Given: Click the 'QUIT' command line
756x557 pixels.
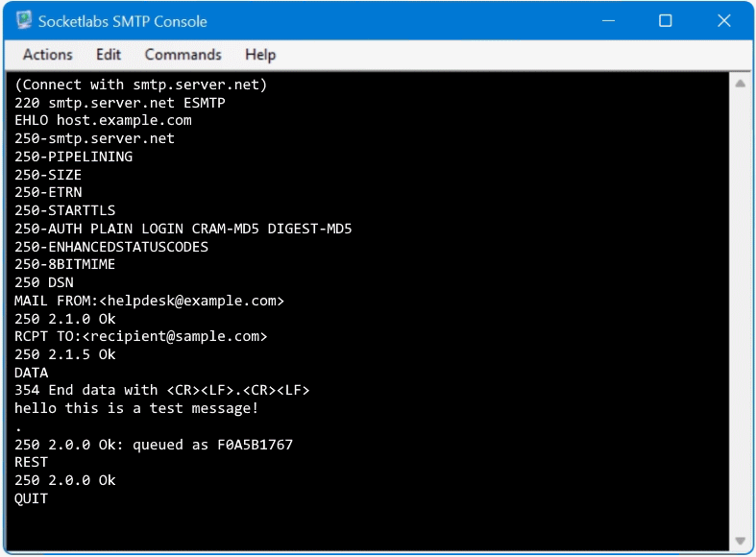Looking at the screenshot, I should point(32,498).
